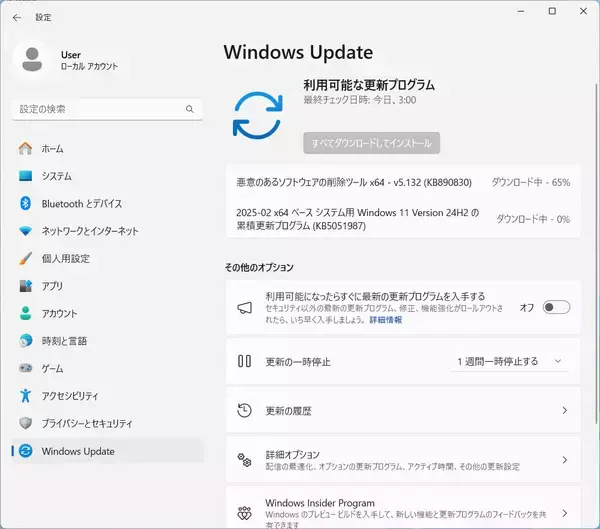600x529 pixels.
Task: Click the pause icon beside 更新の一時停止
Action: pyautogui.click(x=245, y=361)
